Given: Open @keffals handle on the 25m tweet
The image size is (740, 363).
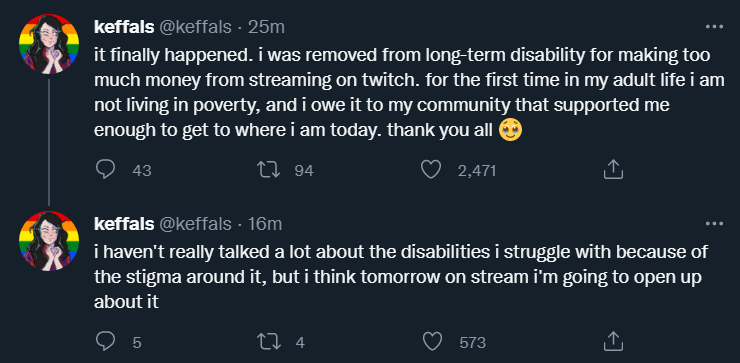Looking at the screenshot, I should pyautogui.click(x=195, y=27).
